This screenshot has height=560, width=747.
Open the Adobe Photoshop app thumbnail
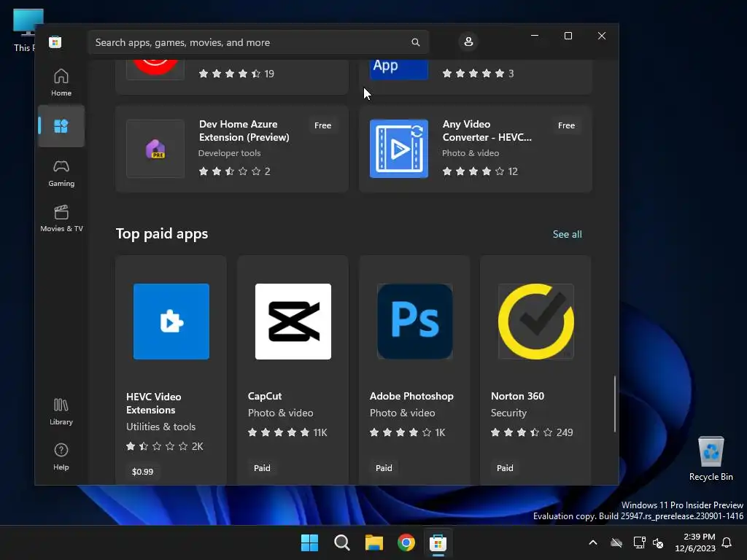coord(414,322)
